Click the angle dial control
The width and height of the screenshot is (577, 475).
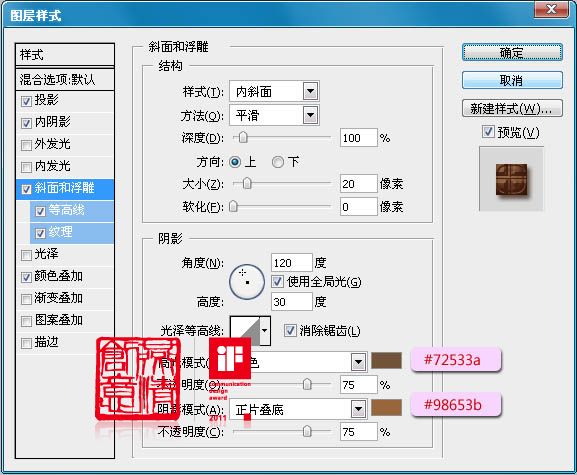(x=247, y=281)
